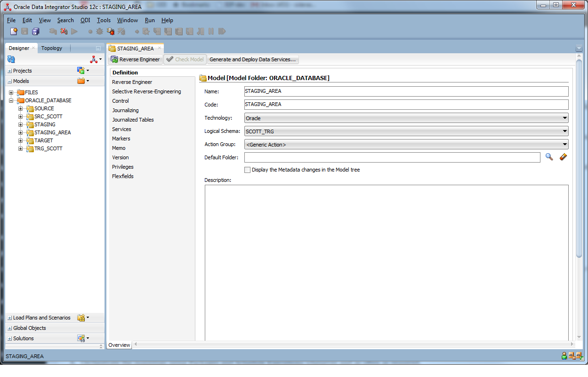
Task: Open the Privileges section
Action: pyautogui.click(x=123, y=167)
